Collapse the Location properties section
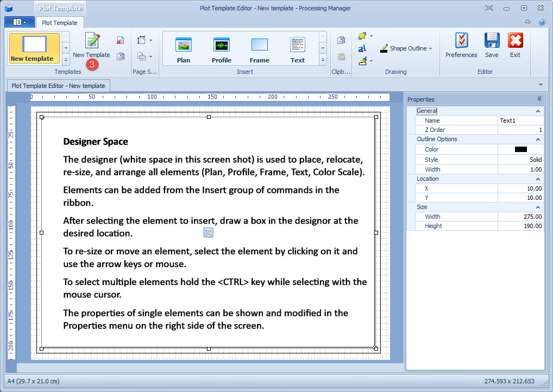Image resolution: width=553 pixels, height=392 pixels. [538, 179]
